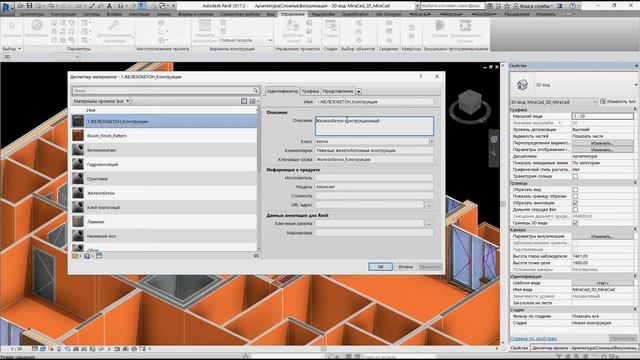Select the Бетоноконтакт material row
This screenshot has height=360, width=640.
pos(164,150)
